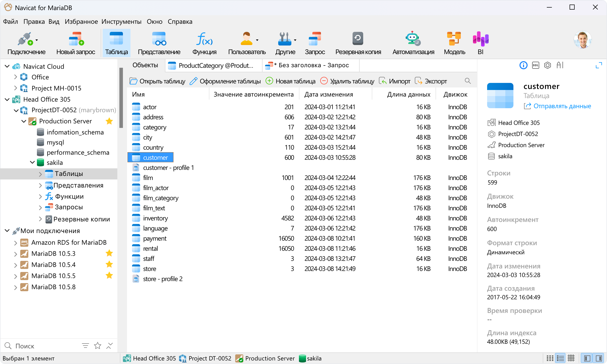607x364 pixels.
Task: Click the Новая таблица button
Action: [x=291, y=81]
